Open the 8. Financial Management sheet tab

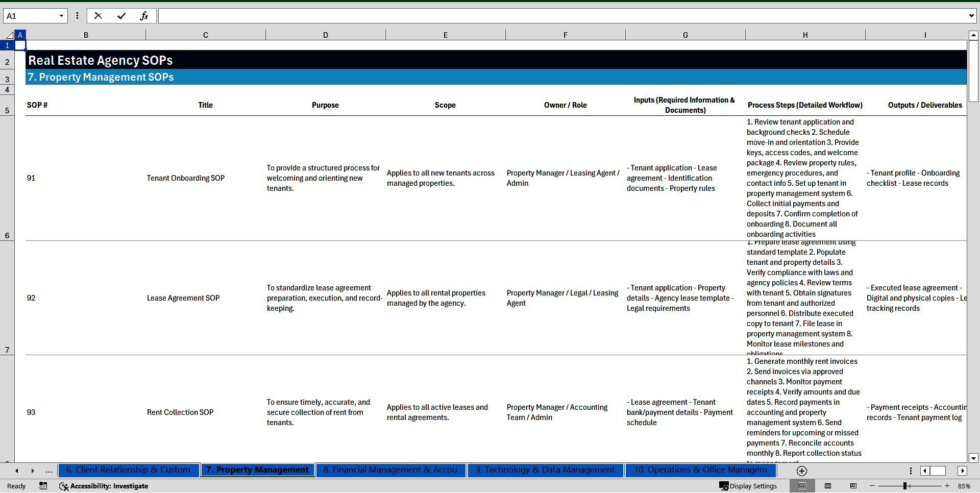click(x=390, y=470)
